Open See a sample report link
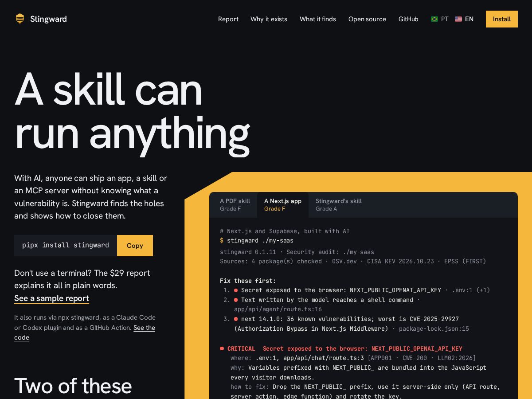This screenshot has height=399, width=532. [51, 298]
